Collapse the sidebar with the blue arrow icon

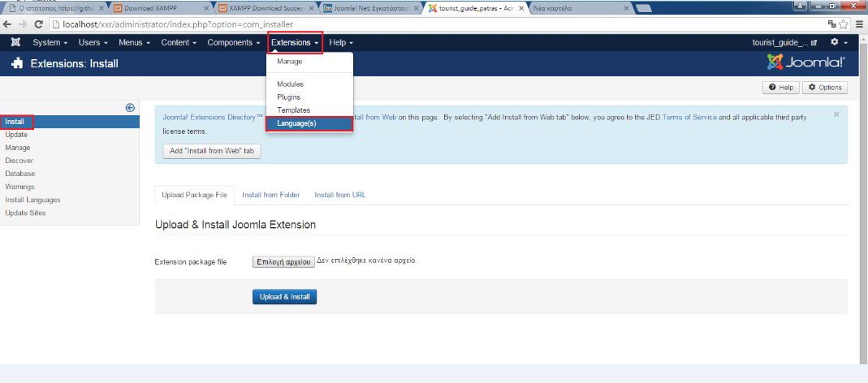pos(130,108)
